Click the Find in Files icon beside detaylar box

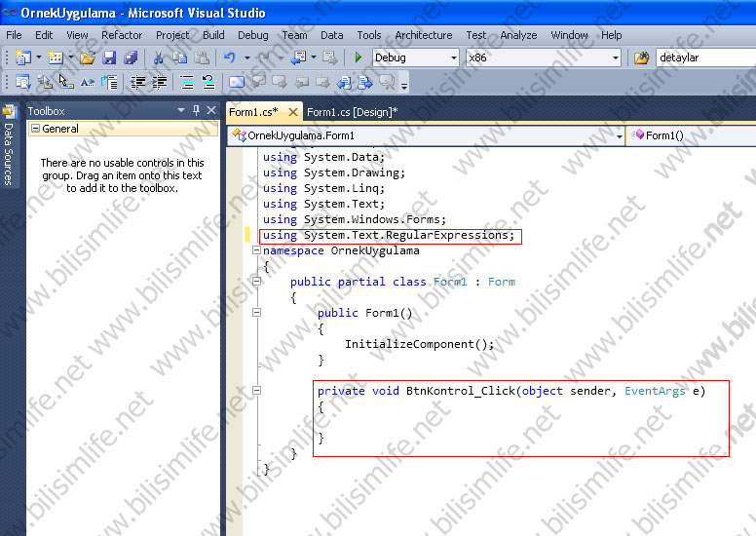tap(641, 57)
